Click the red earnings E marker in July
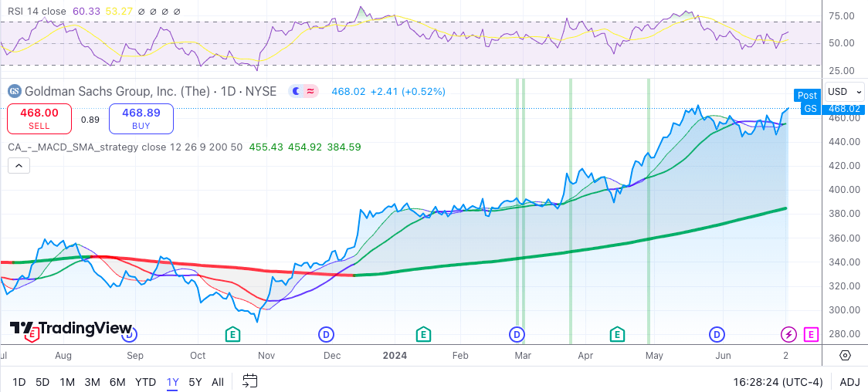The height and width of the screenshot is (392, 868). coord(32,334)
